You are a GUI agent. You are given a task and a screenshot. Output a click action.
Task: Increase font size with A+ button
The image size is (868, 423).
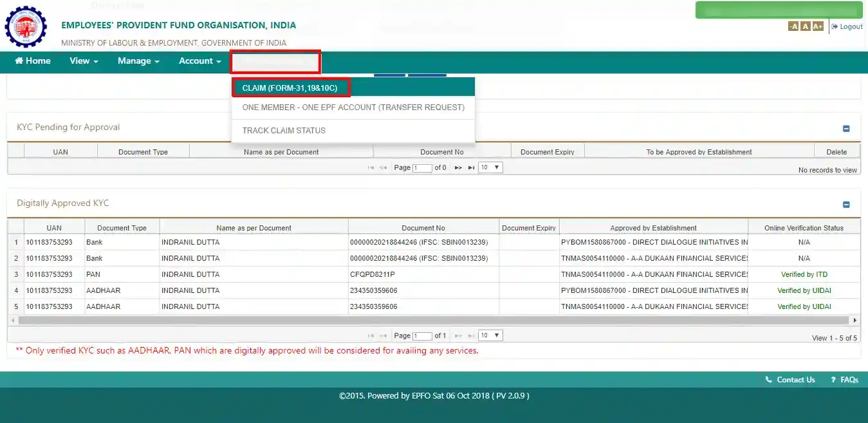tap(818, 26)
